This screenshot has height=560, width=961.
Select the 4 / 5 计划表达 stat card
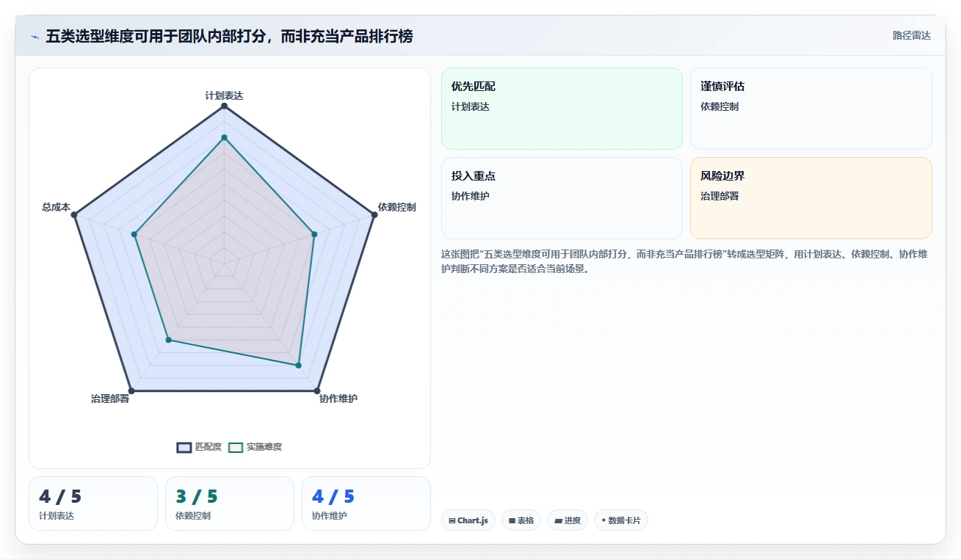click(x=93, y=503)
